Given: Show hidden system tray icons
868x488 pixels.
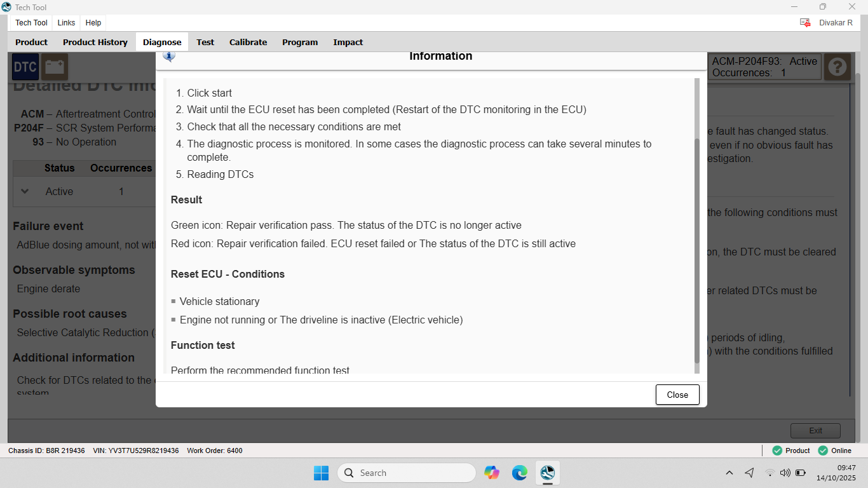Looking at the screenshot, I should point(729,473).
